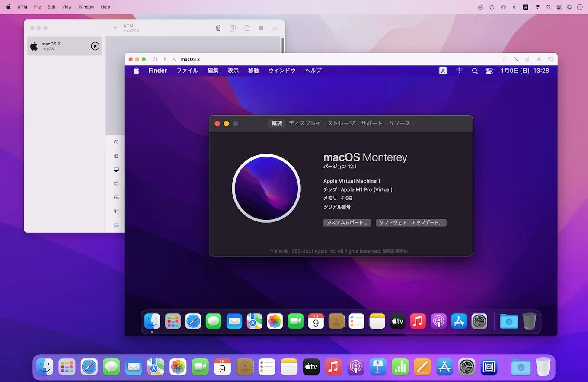
Task: Select the Drives icon in UTM settings sidebar
Action: (116, 197)
